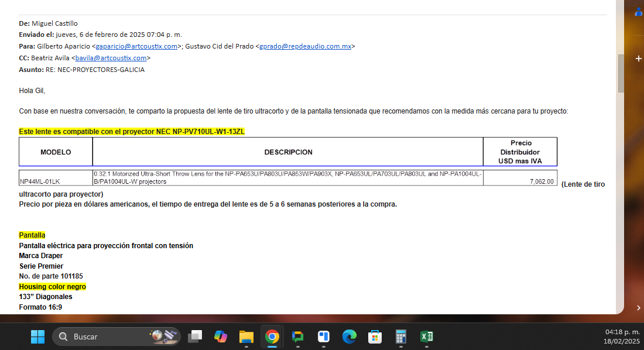The width and height of the screenshot is (644, 350).
Task: Click the highlighted 'Pantalla' heading
Action: pyautogui.click(x=32, y=235)
